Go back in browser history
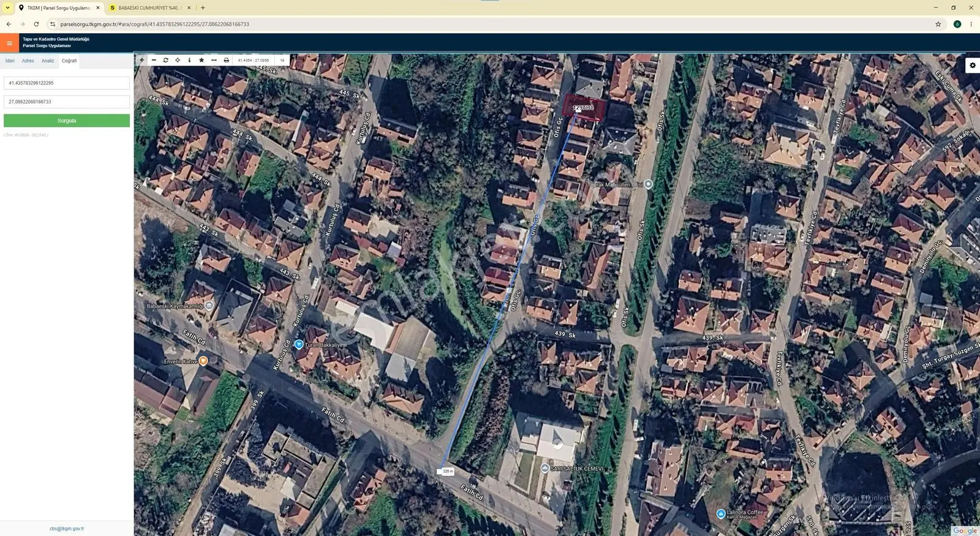 click(x=9, y=24)
